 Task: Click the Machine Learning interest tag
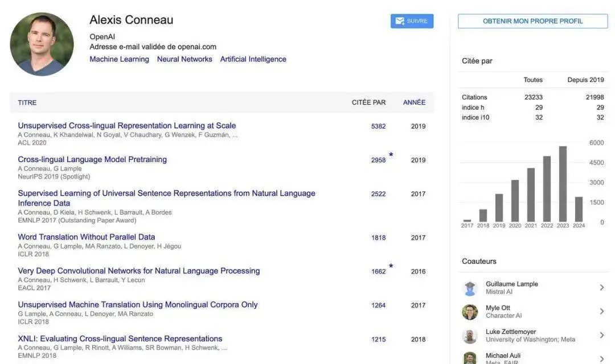(119, 59)
